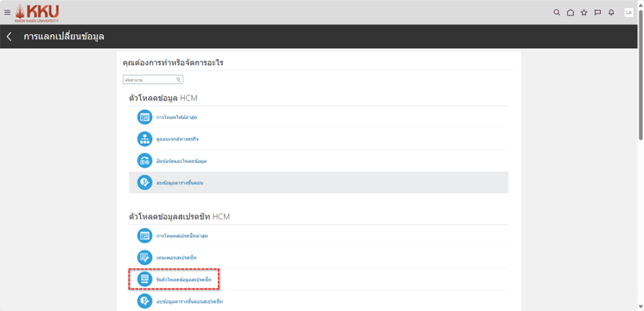Click the KKU Khon Kaen University logo
The width and height of the screenshot is (644, 311).
pyautogui.click(x=38, y=12)
